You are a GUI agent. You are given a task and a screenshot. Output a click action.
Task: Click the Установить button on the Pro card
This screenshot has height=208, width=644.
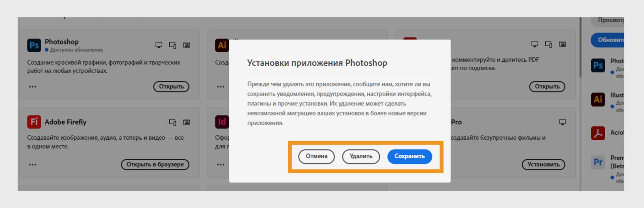(x=543, y=164)
